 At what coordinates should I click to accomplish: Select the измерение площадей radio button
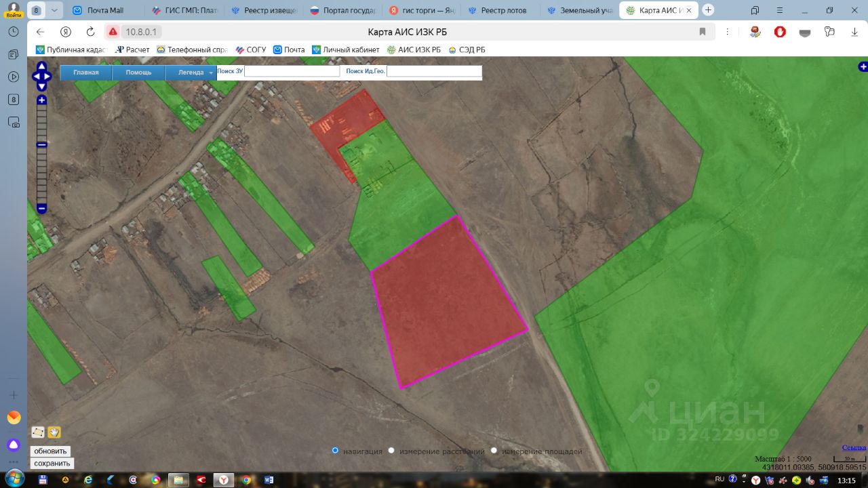(494, 451)
